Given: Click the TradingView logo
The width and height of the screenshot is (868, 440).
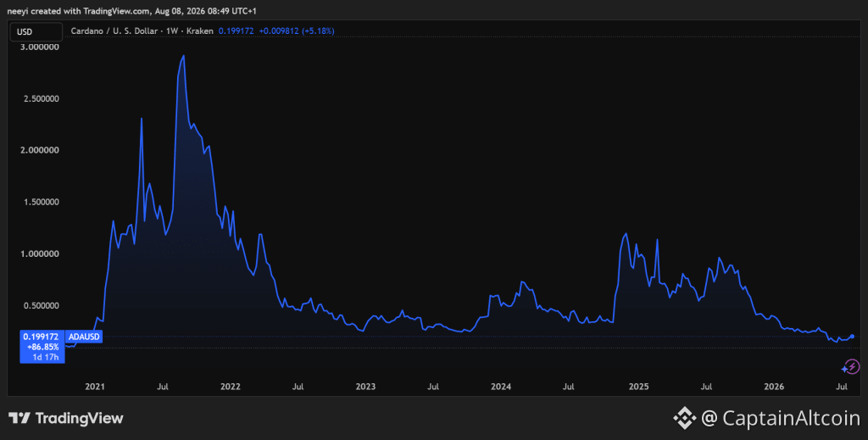Looking at the screenshot, I should pyautogui.click(x=66, y=418).
